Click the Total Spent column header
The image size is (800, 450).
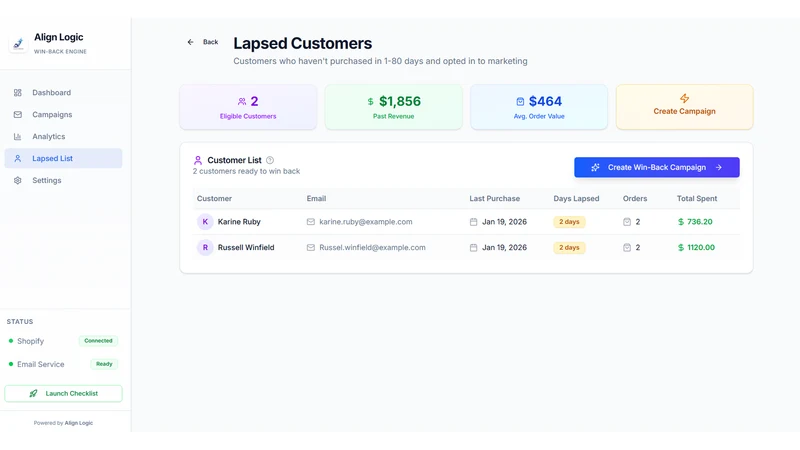[697, 198]
